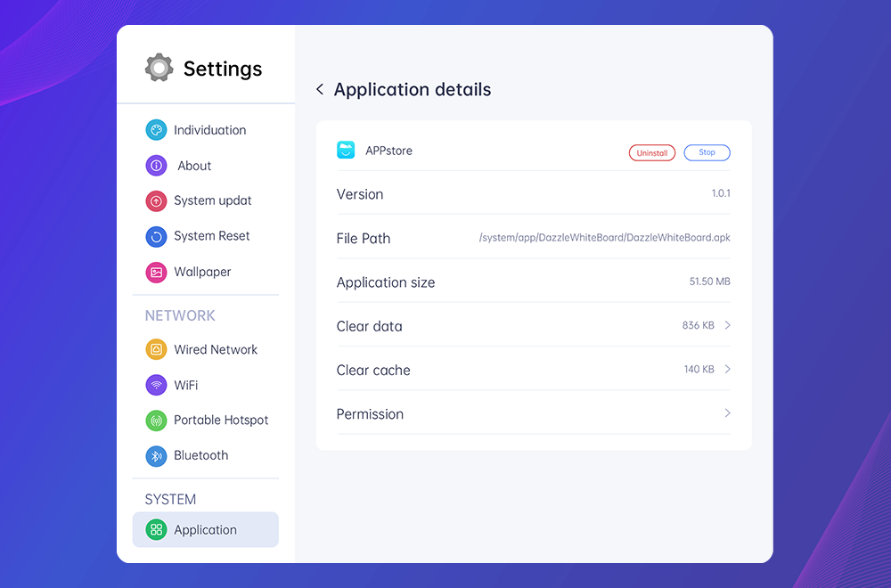Click the Portable Hotspot icon
This screenshot has height=588, width=891.
(x=156, y=421)
